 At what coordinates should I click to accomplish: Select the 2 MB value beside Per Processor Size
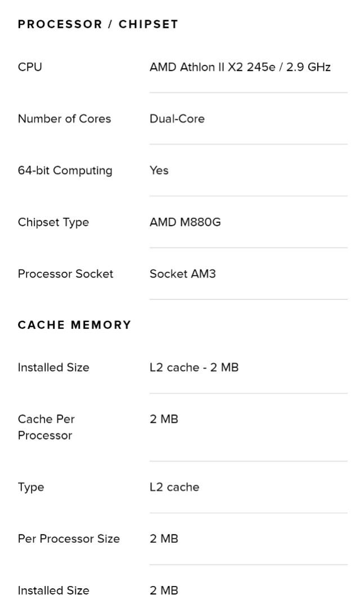click(164, 539)
